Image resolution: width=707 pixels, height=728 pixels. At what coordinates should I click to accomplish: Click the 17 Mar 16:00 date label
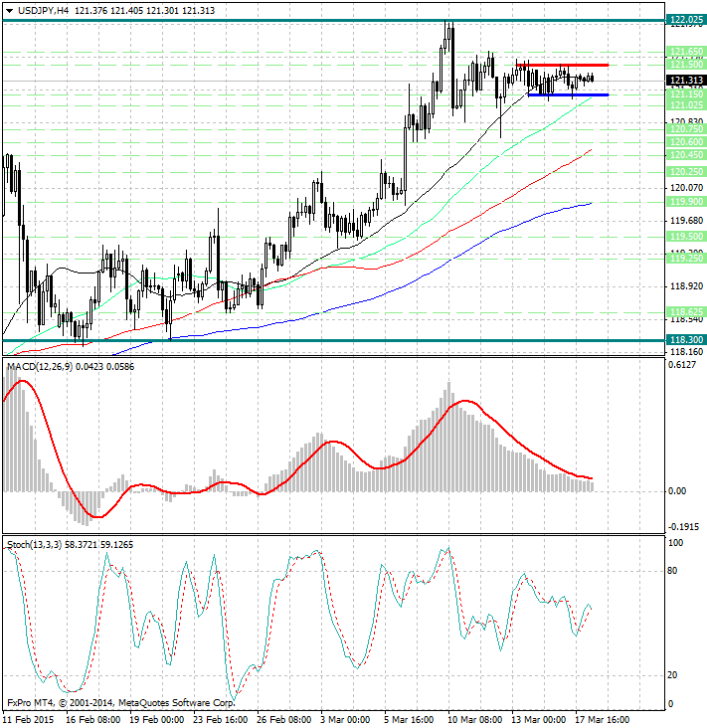(x=602, y=720)
